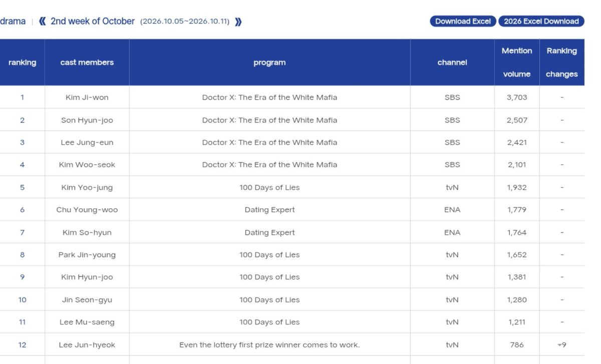Select cast member Lee Mu-saeng

coord(87,322)
